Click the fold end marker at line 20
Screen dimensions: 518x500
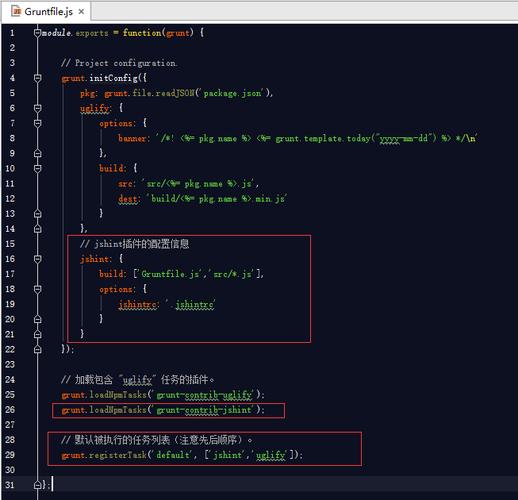pos(38,319)
